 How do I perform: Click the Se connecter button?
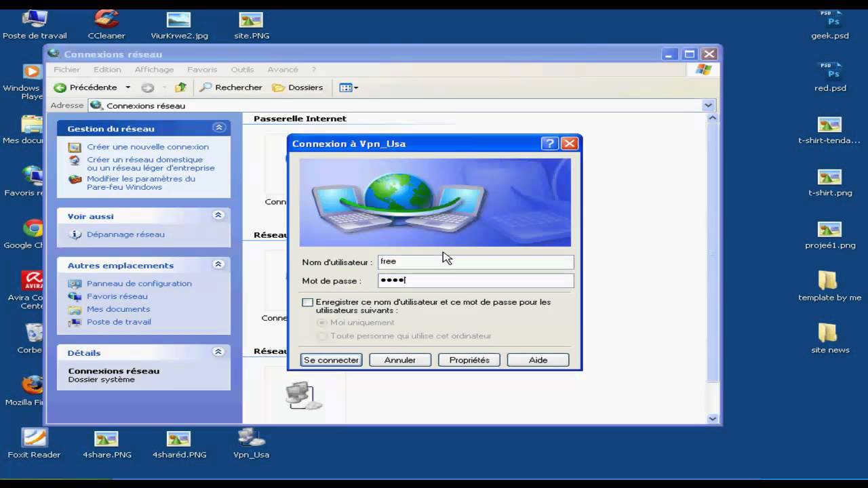click(331, 360)
